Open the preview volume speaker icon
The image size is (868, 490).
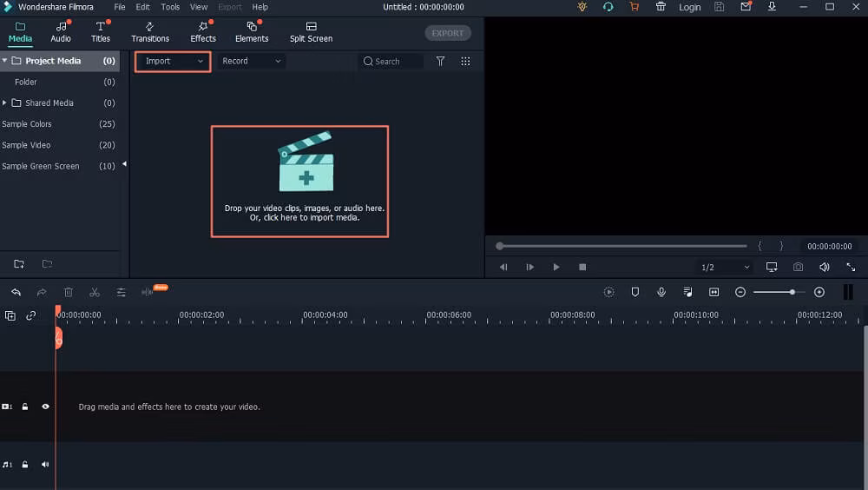[824, 268]
